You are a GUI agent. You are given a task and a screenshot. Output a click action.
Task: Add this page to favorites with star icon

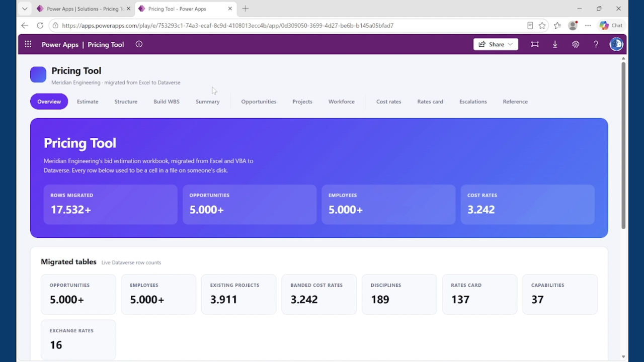point(542,25)
